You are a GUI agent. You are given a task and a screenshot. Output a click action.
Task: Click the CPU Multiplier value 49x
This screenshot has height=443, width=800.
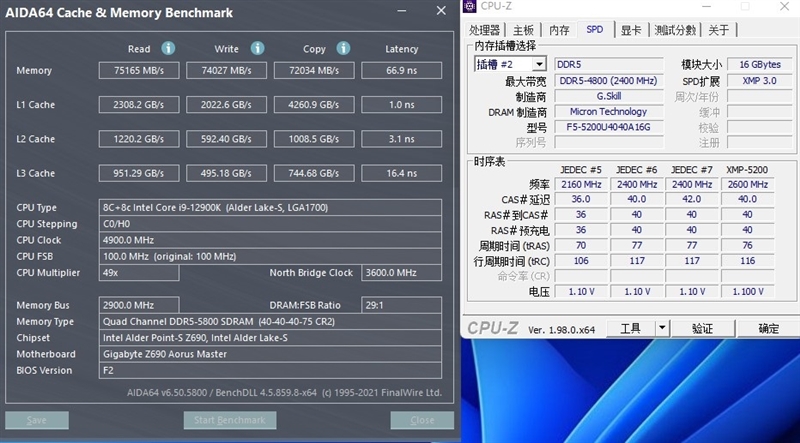[x=139, y=273]
